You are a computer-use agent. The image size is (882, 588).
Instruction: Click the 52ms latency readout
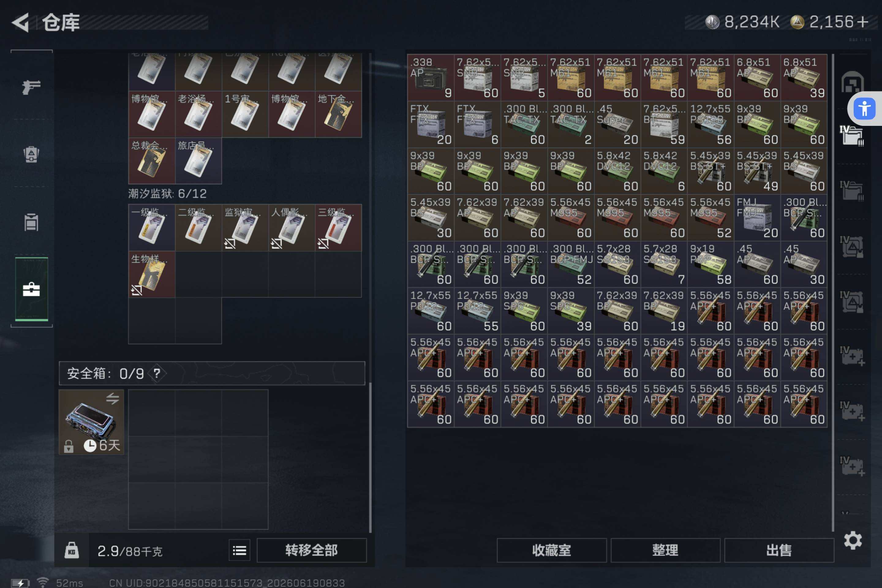coord(70,583)
